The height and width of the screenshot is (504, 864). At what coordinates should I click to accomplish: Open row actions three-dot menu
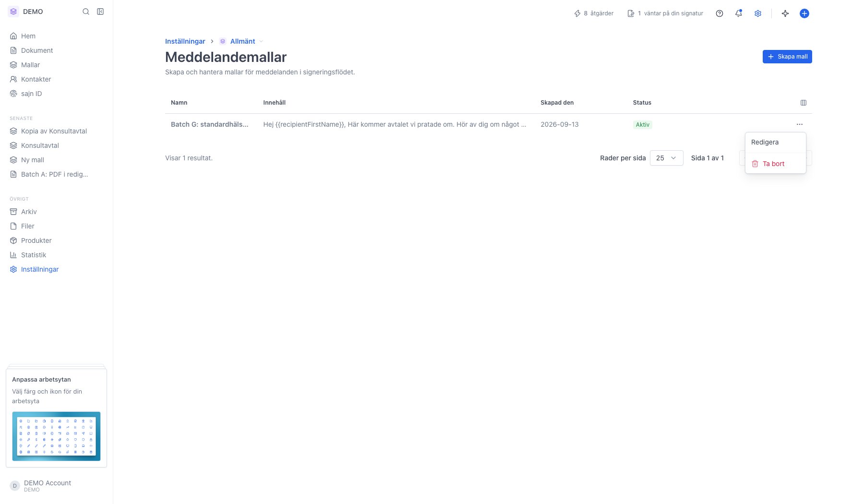[x=799, y=124]
